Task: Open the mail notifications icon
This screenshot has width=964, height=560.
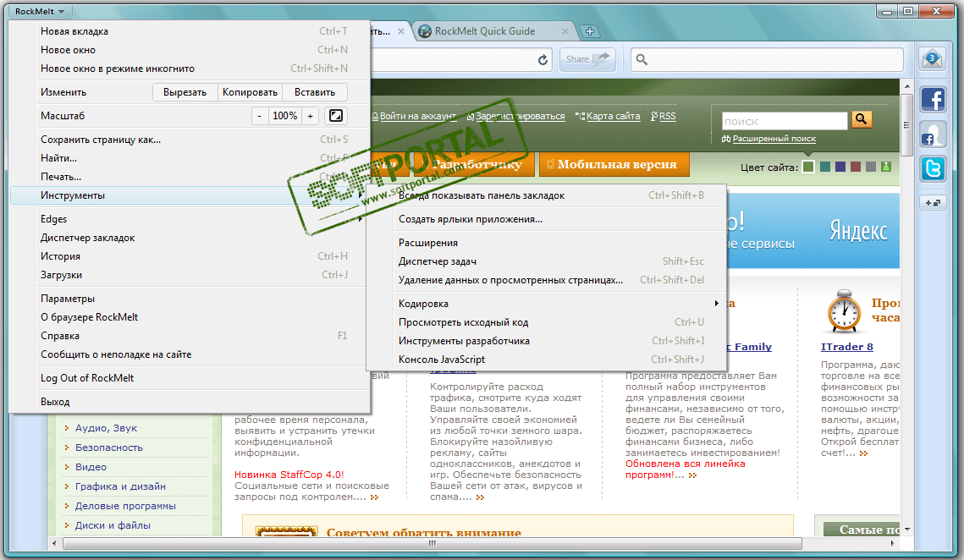Action: point(932,59)
